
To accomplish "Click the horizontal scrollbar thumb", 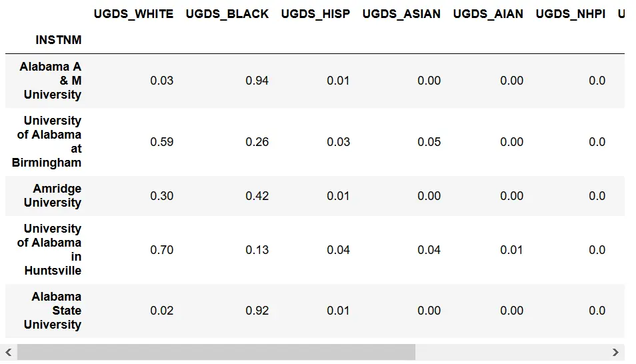I will tap(216, 352).
